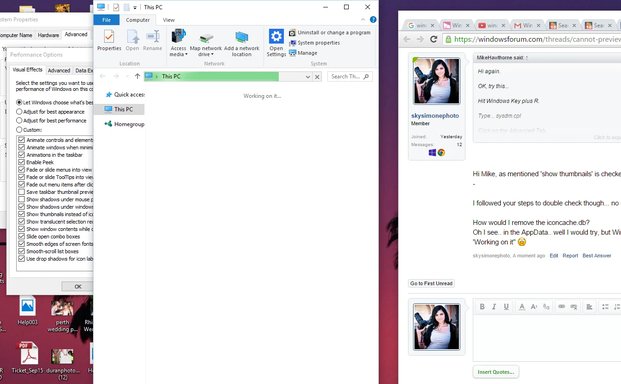This screenshot has width=621, height=384.
Task: Click inside the forum reply text area
Action: pyautogui.click(x=547, y=337)
